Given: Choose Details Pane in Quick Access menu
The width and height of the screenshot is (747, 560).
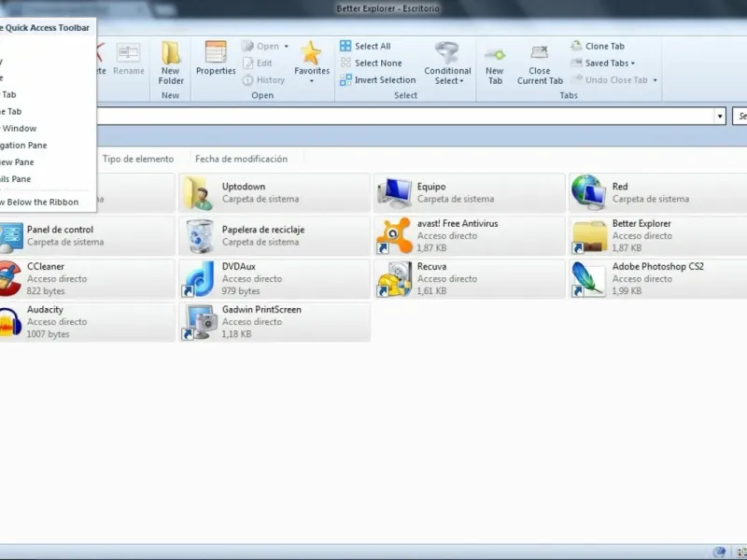Looking at the screenshot, I should [x=47, y=179].
